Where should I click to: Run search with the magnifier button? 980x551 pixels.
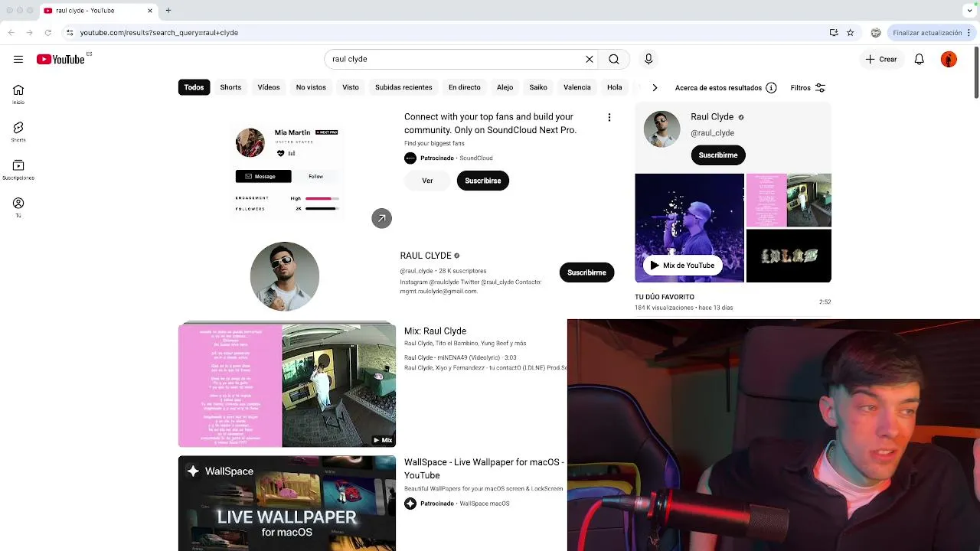click(614, 59)
